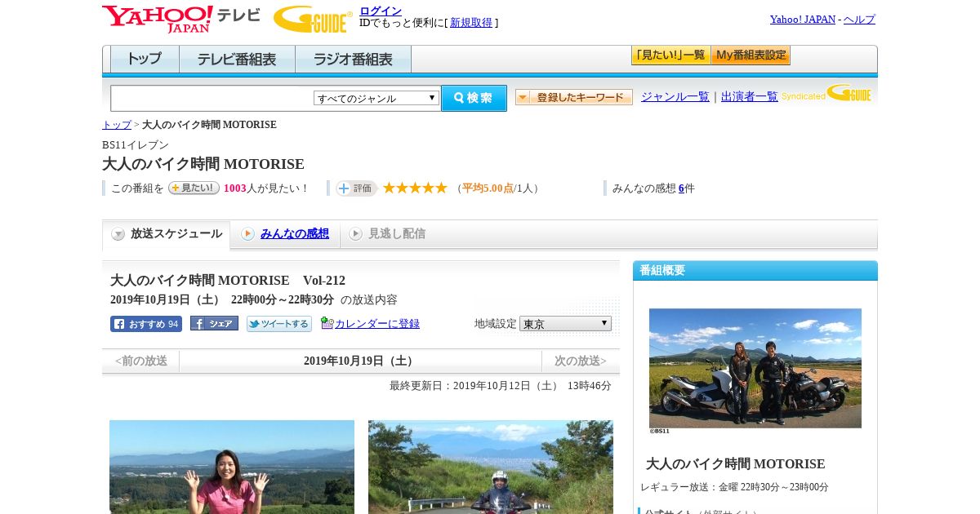The image size is (980, 514).
Task: Click 最終更新日 update timestamp text
Action: click(501, 386)
